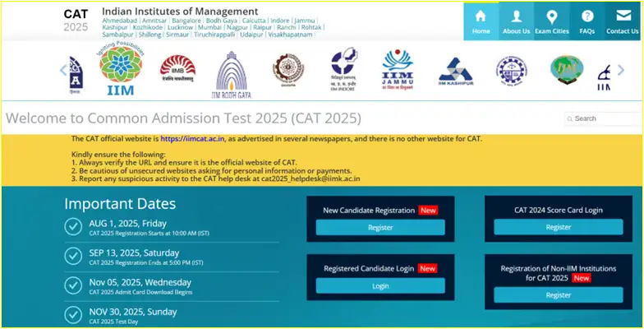This screenshot has width=644, height=329.
Task: Open the Jammu institute link
Action: tap(305, 21)
